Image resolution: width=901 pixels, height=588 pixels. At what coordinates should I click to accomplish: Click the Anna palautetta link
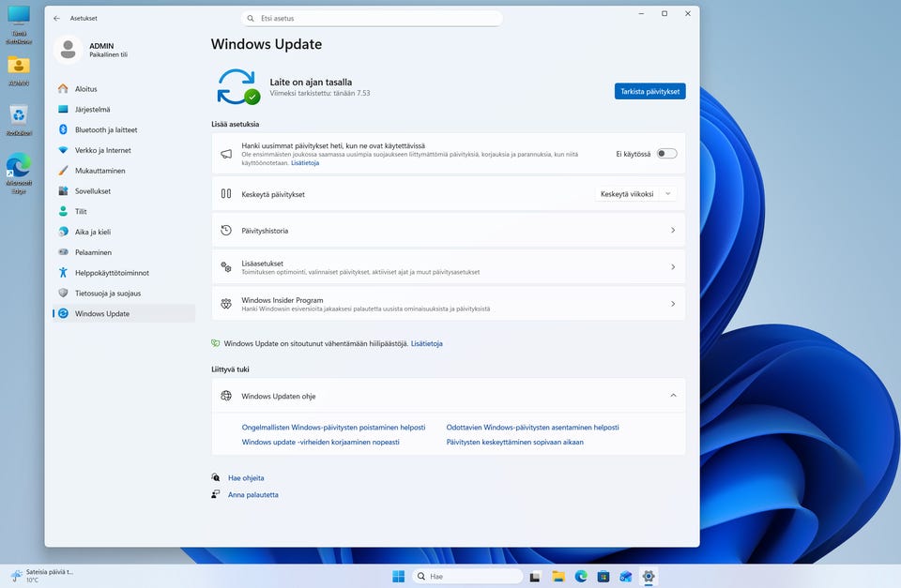252,494
